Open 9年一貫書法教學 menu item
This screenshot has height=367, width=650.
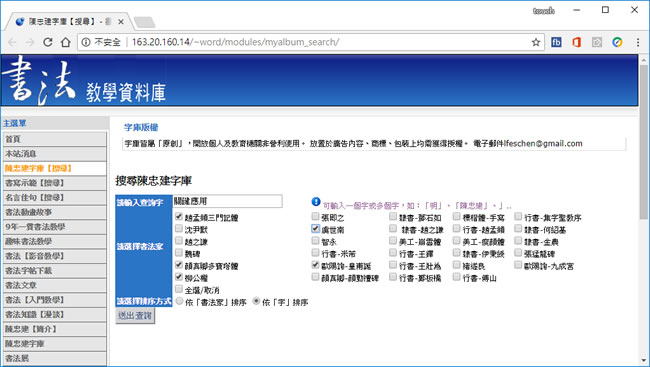click(54, 227)
